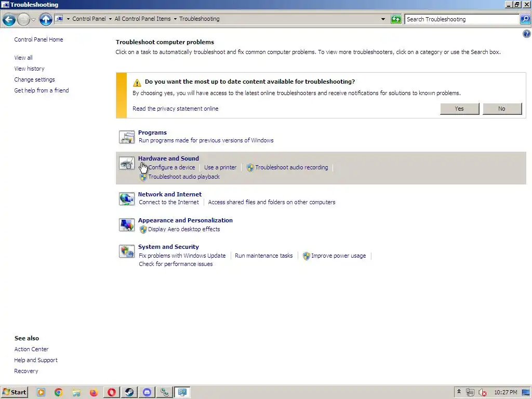Click the Programs category icon

click(127, 137)
